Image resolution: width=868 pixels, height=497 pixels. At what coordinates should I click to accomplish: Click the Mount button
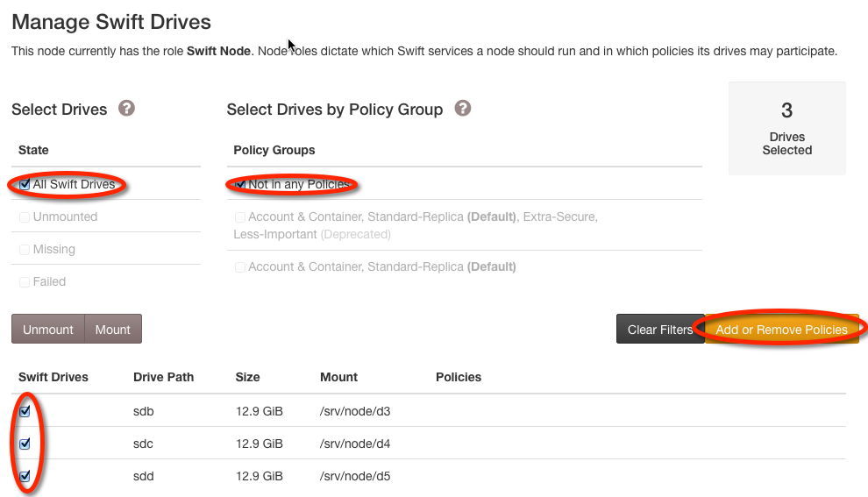pos(113,330)
